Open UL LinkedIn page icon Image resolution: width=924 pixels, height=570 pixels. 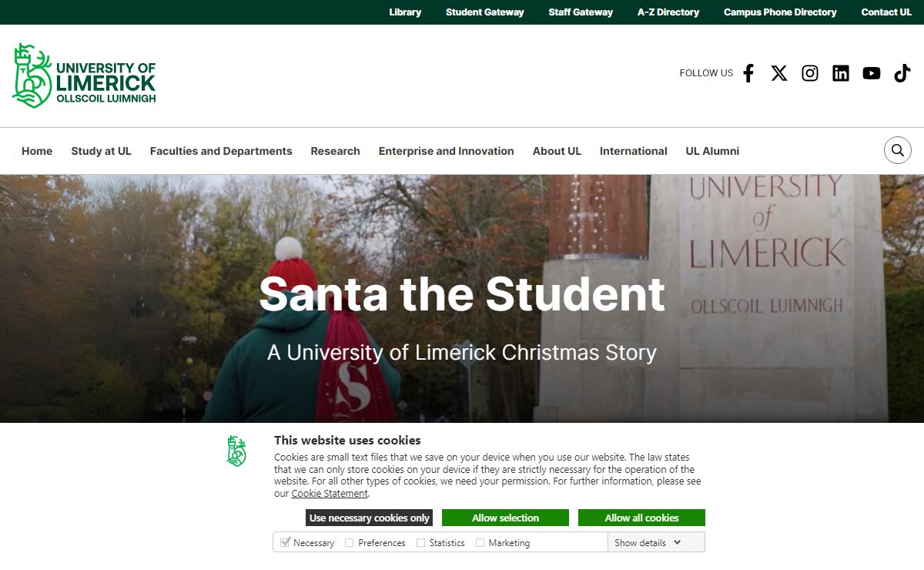point(841,73)
